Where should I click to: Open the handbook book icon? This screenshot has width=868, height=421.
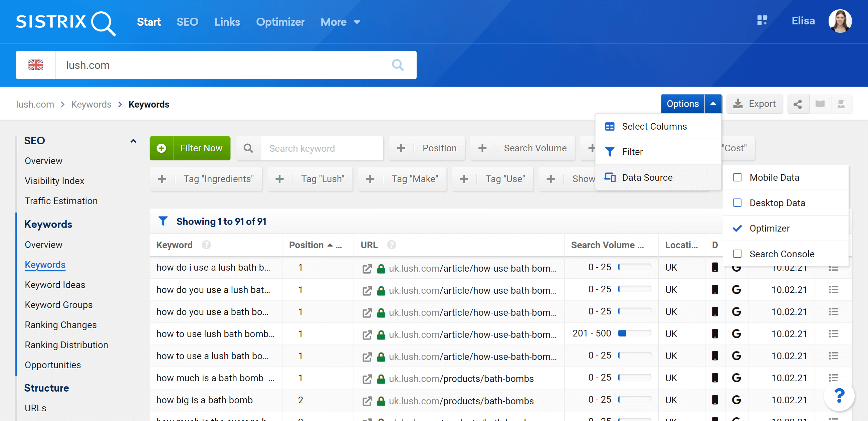(820, 104)
